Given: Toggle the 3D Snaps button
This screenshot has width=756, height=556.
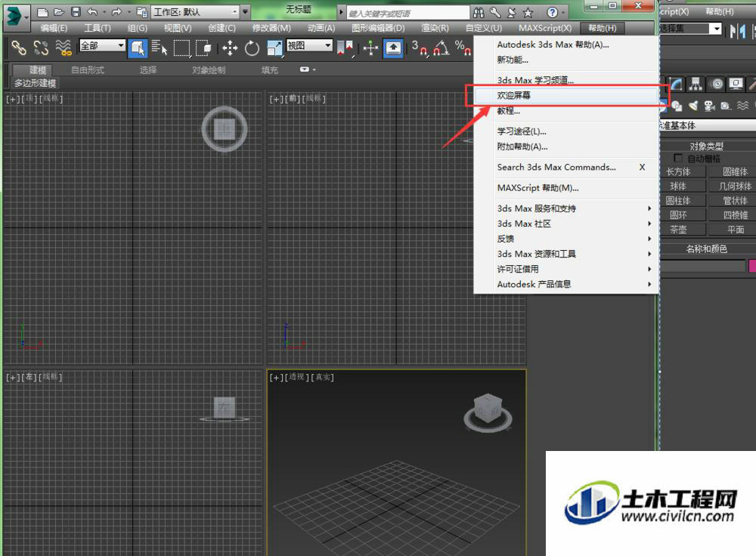Looking at the screenshot, I should [420, 48].
